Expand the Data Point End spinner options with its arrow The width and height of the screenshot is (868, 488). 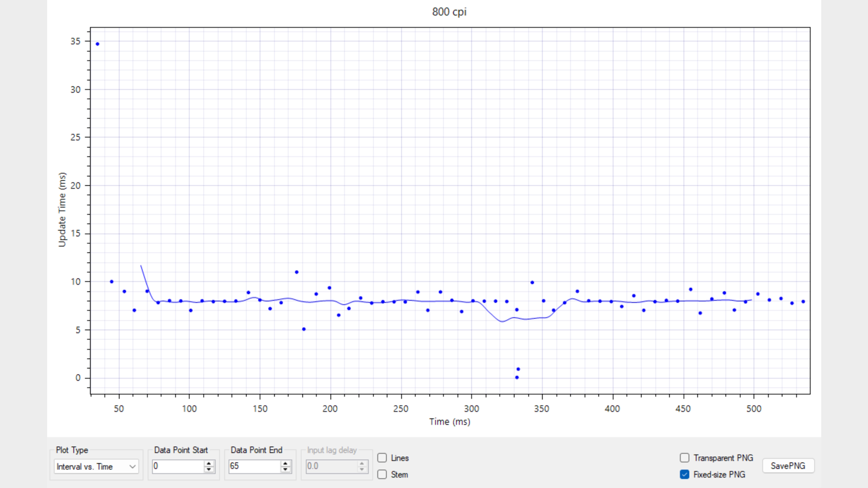pos(285,467)
